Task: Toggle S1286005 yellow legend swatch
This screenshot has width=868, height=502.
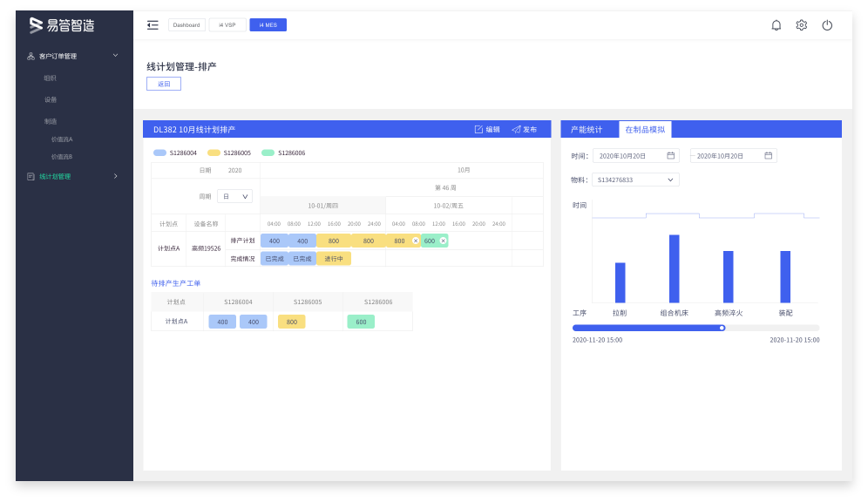Action: tap(214, 153)
